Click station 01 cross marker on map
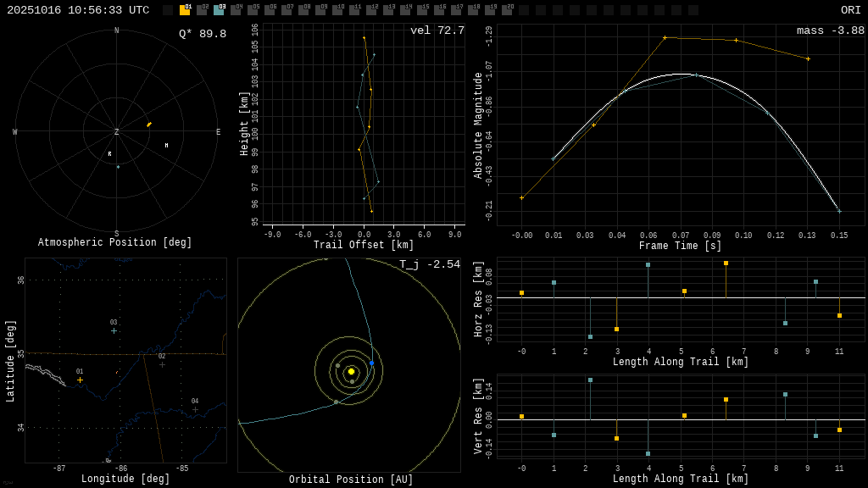The height and width of the screenshot is (488, 868). [81, 380]
